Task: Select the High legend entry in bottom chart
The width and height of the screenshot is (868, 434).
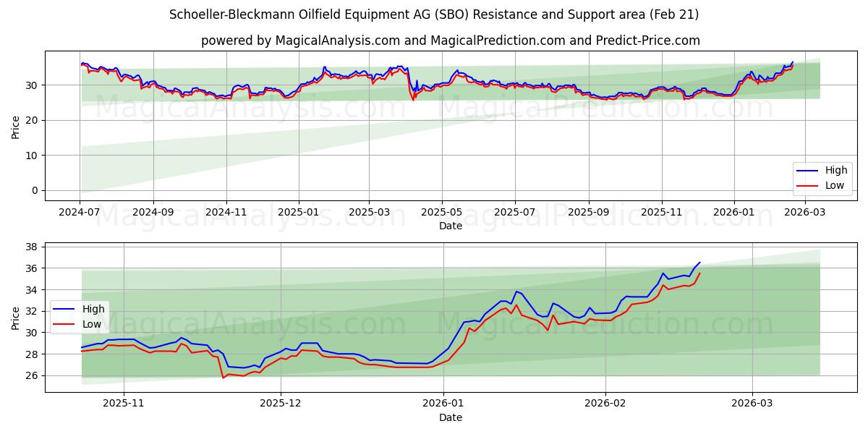Action: coord(94,308)
